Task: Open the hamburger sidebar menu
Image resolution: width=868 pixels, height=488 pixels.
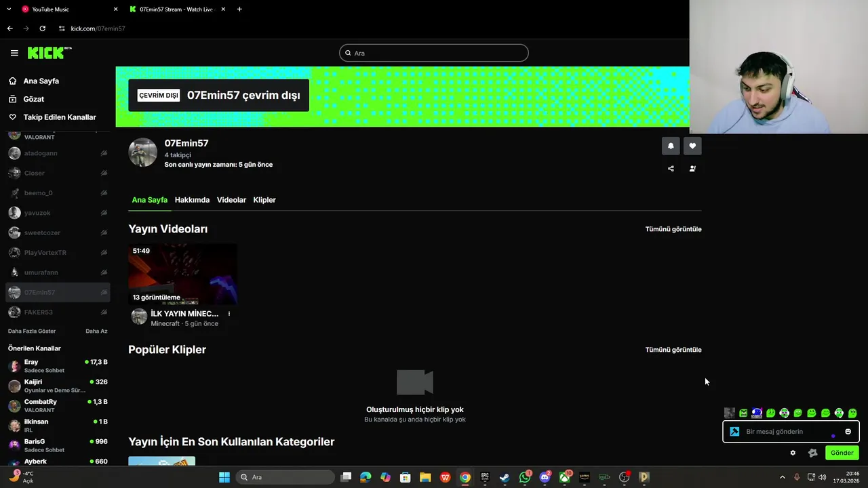Action: [14, 53]
